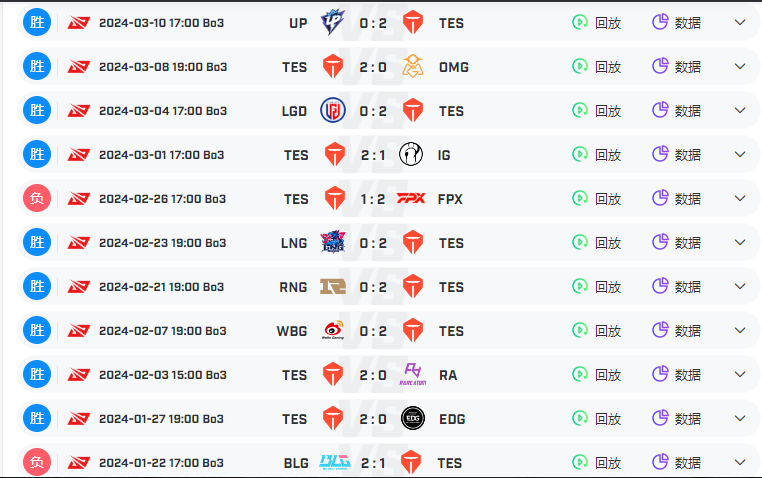Click the Bilibili Gaming BLG logo
Screen dimensions: 762x478
(335, 461)
